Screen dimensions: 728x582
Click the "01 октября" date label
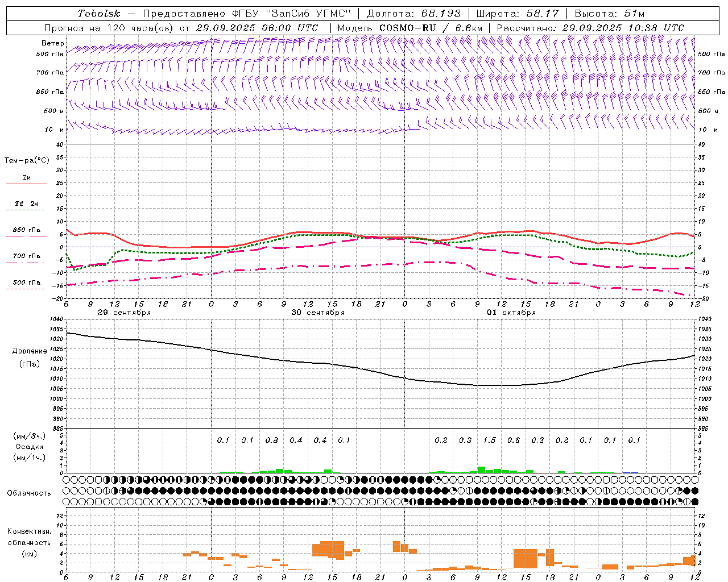[x=511, y=313]
